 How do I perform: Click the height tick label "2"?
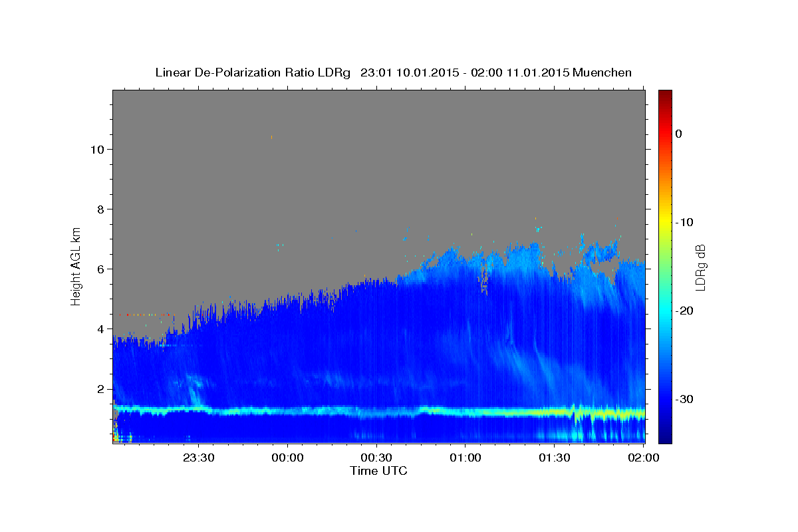[x=100, y=389]
